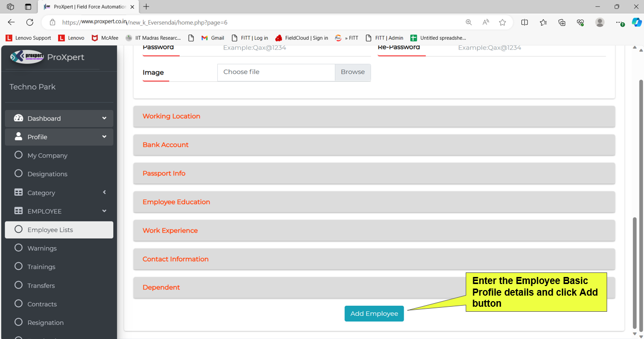Select the My Company radio circle
644x339 pixels.
[x=19, y=155]
